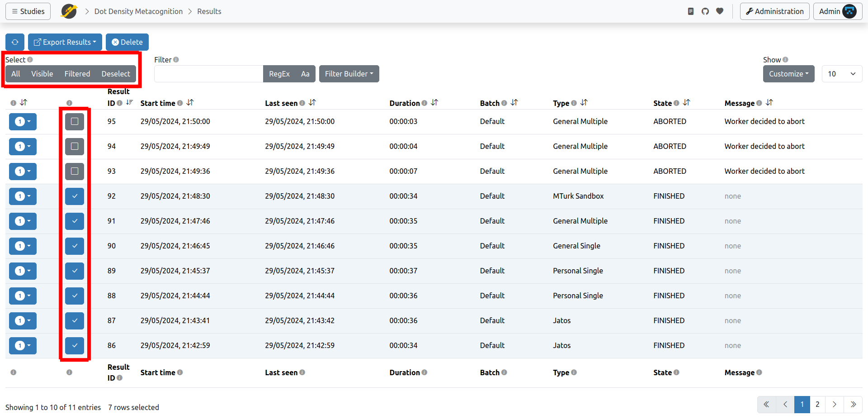Viewport: 868px width, 420px height.
Task: Click info icon next to Last seen header
Action: coord(302,103)
